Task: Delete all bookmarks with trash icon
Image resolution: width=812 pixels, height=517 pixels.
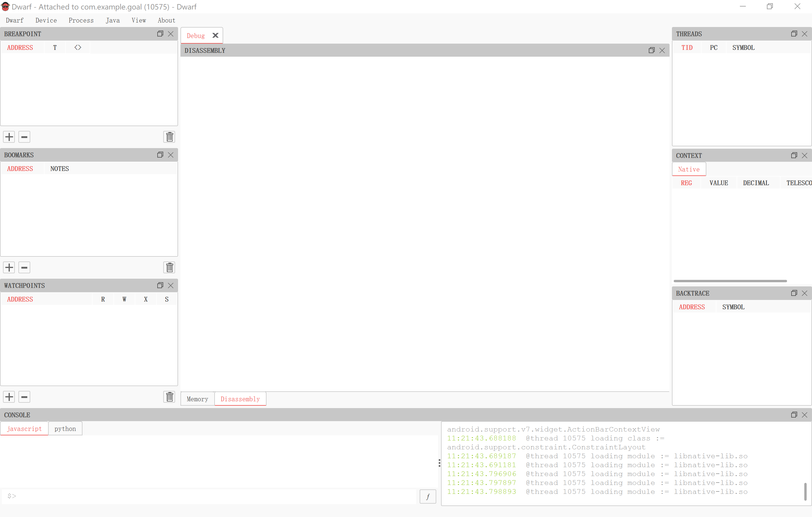Action: [170, 267]
